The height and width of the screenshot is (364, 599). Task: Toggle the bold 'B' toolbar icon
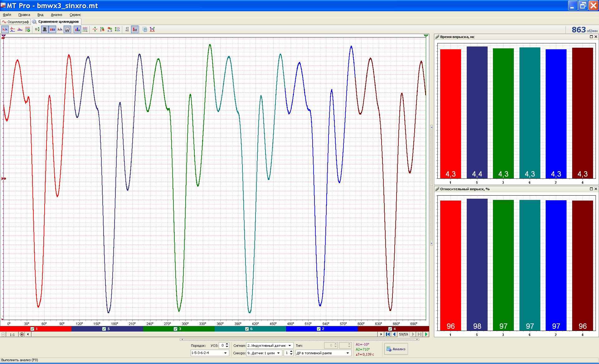[x=45, y=29]
